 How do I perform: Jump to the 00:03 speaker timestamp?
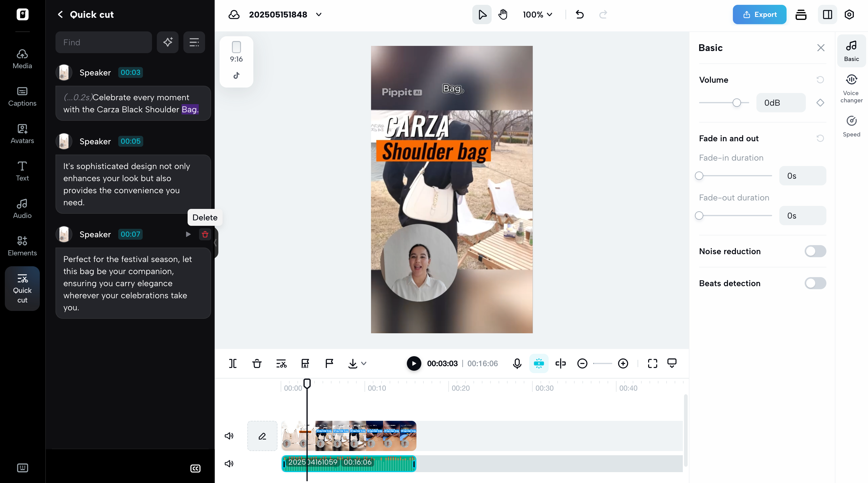tap(130, 72)
